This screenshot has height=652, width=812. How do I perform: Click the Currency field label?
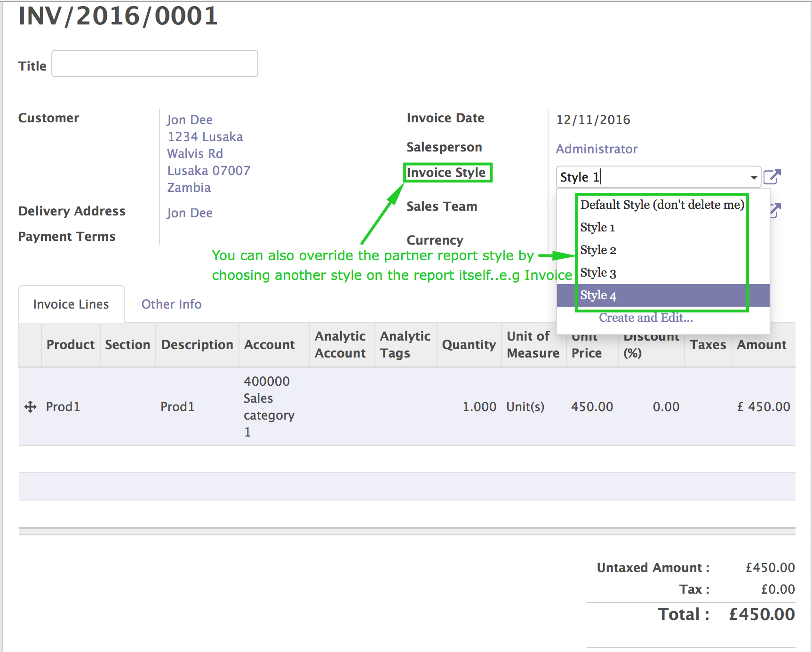click(435, 240)
